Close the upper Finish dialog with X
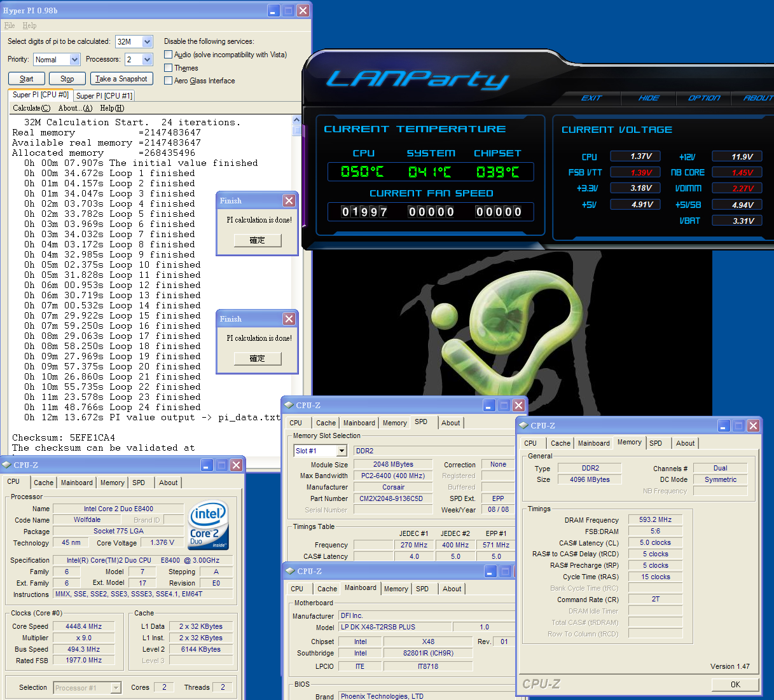Screen dimensions: 774x700 pyautogui.click(x=289, y=201)
